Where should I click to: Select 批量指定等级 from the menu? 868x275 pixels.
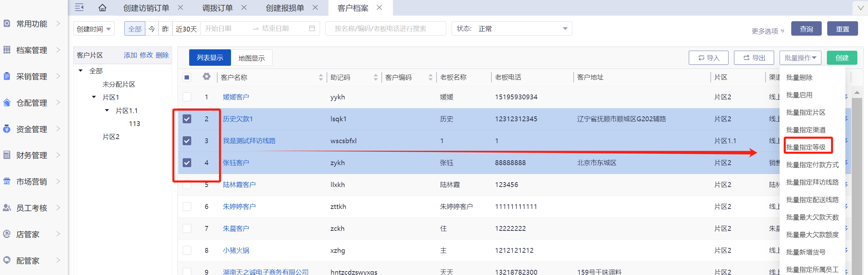click(806, 147)
